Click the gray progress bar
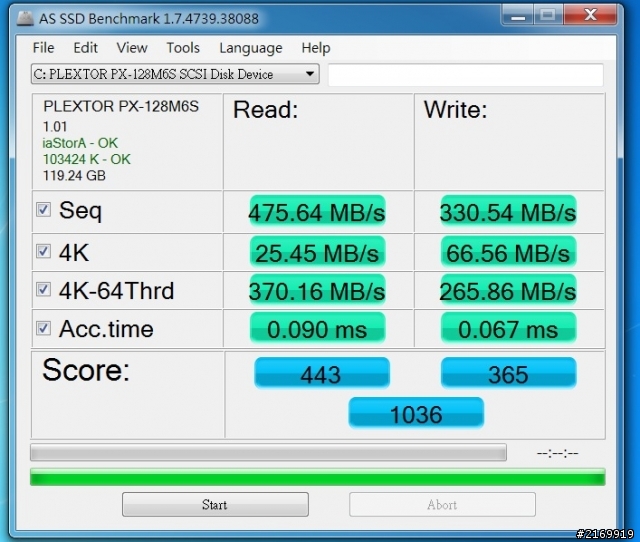 [x=268, y=453]
